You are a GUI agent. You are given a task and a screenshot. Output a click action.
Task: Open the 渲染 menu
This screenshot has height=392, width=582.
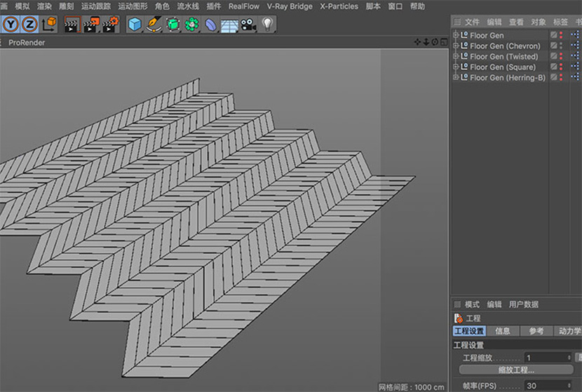(x=44, y=6)
